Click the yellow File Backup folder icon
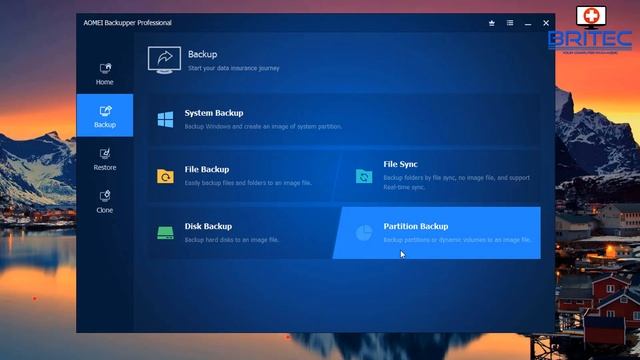The width and height of the screenshot is (640, 360). coord(165,176)
